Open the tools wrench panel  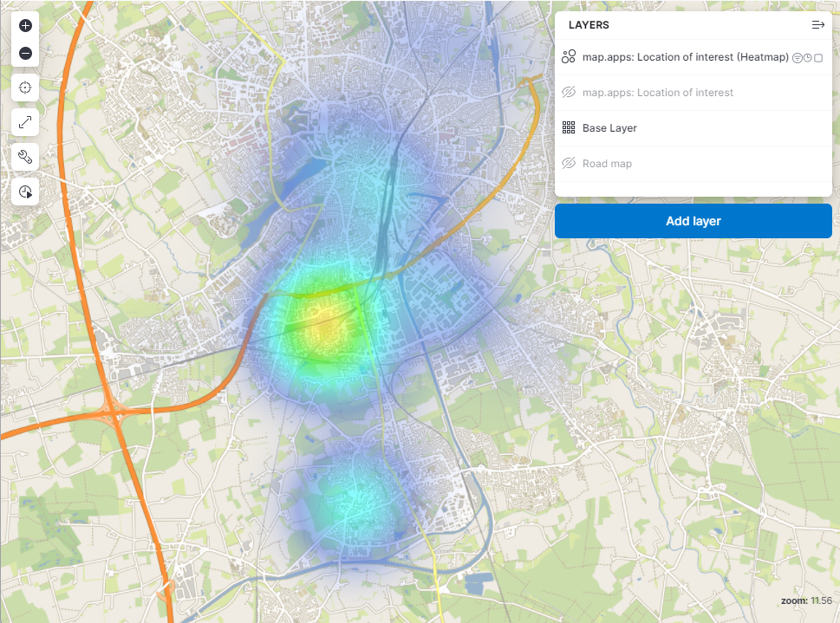(x=24, y=157)
